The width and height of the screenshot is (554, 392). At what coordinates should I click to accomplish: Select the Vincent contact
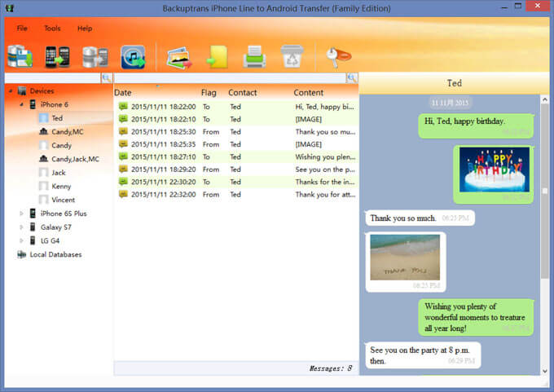(x=63, y=200)
